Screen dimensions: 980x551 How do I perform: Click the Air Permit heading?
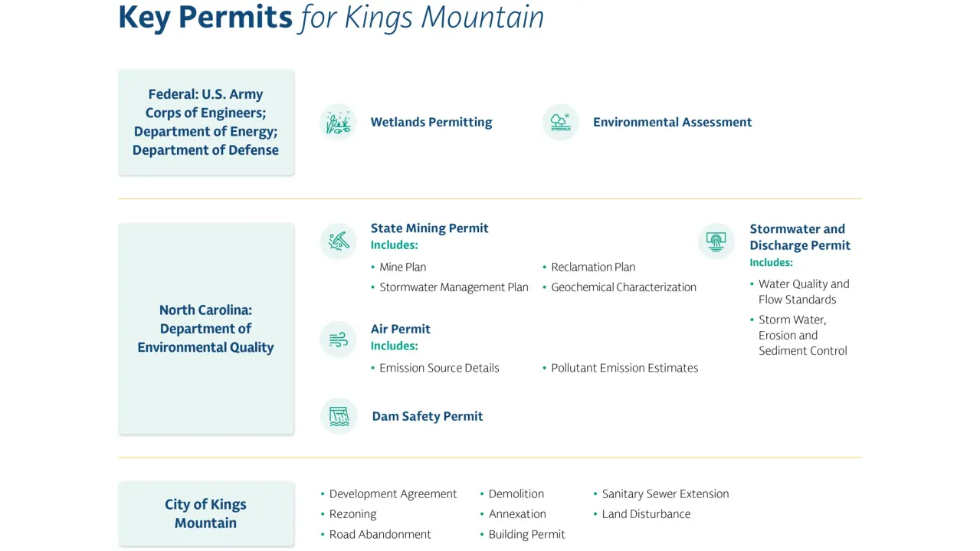[400, 329]
